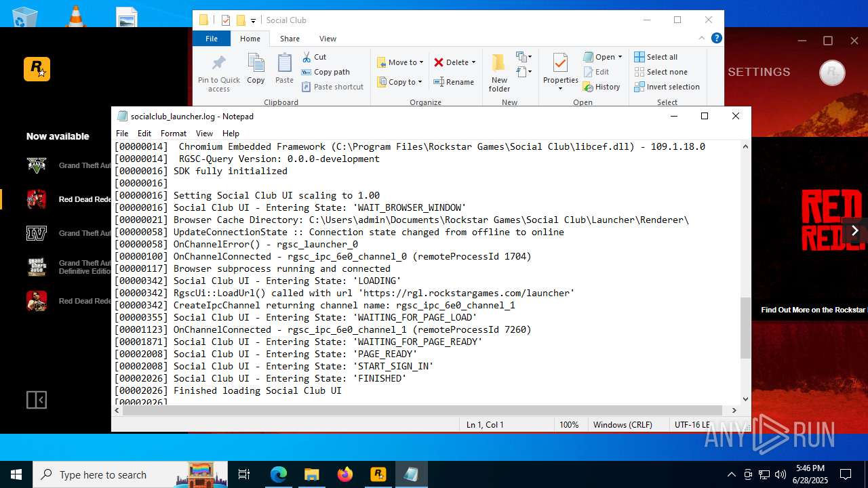The width and height of the screenshot is (868, 488).
Task: Open Notepad View menu
Action: [204, 134]
